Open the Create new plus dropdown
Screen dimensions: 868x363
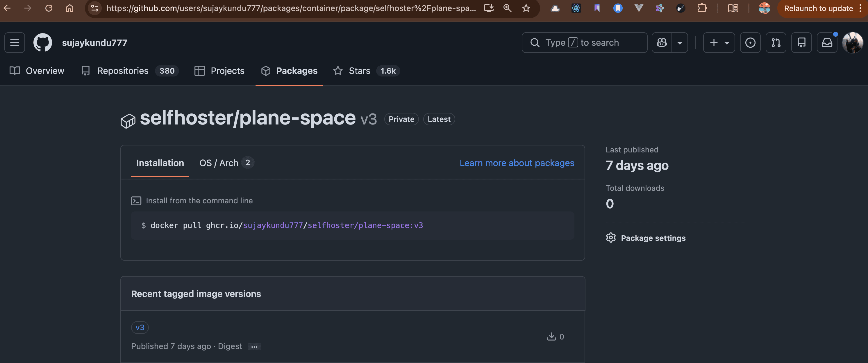click(x=719, y=42)
